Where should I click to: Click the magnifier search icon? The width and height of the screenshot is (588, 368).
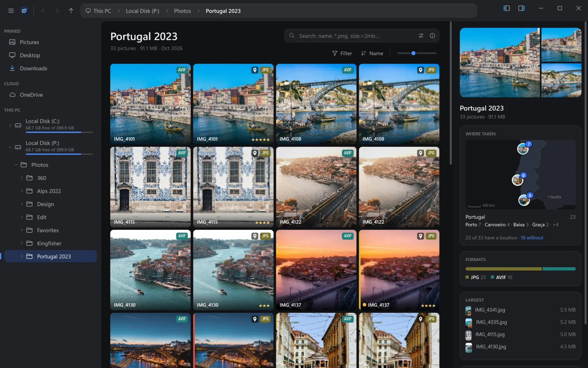point(292,36)
